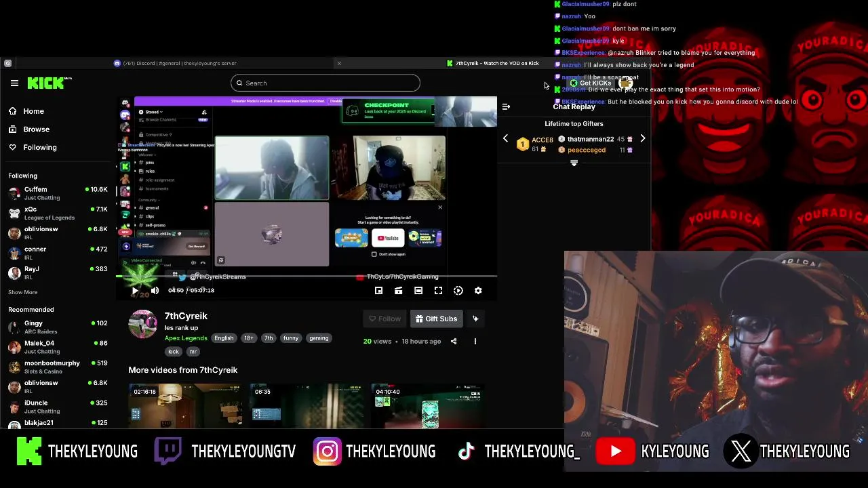This screenshot has height=488, width=868.
Task: Open the 04:10:40 video thumbnail
Action: (x=428, y=406)
